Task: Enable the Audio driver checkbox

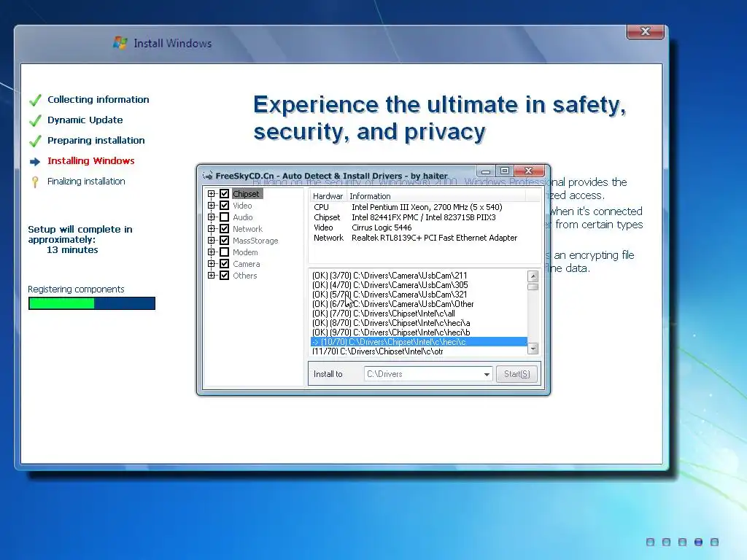Action: point(225,217)
